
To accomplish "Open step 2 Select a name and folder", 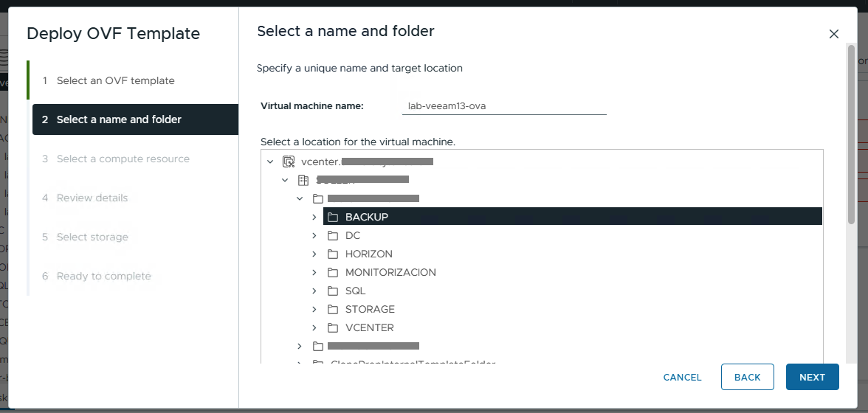I will click(x=135, y=119).
